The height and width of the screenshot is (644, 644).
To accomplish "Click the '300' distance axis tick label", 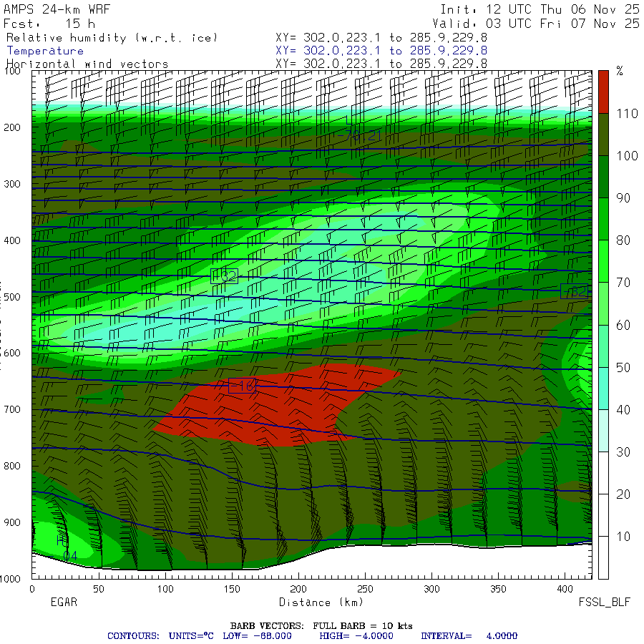I will tap(431, 589).
